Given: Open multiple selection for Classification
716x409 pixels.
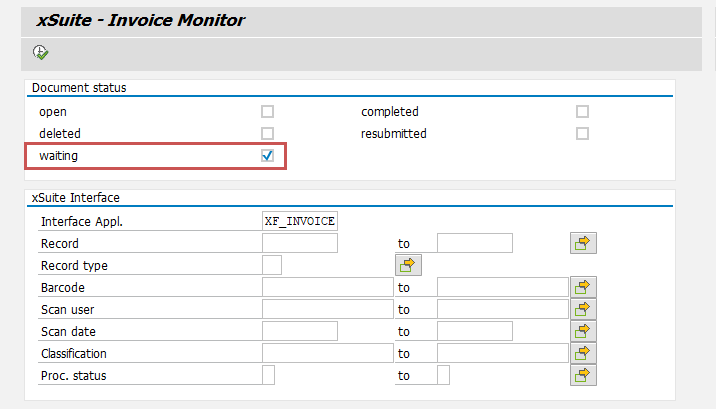Looking at the screenshot, I should [582, 353].
